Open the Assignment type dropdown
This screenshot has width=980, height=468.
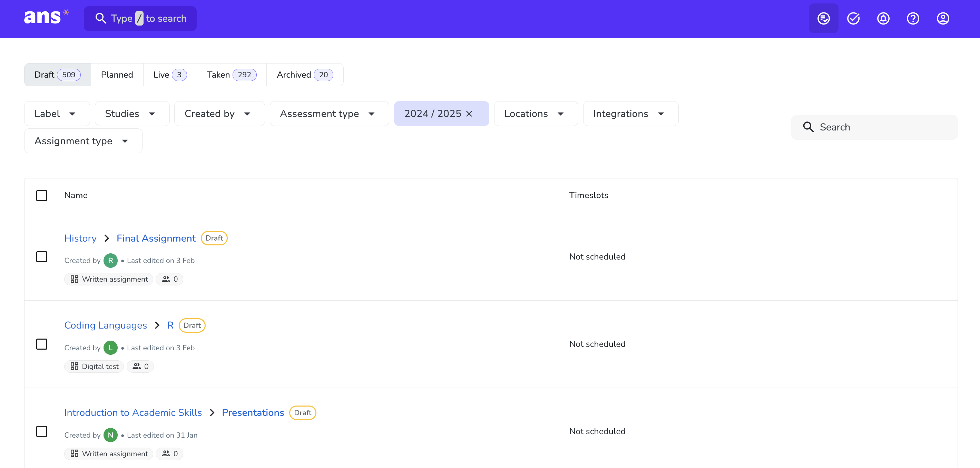pyautogui.click(x=82, y=141)
